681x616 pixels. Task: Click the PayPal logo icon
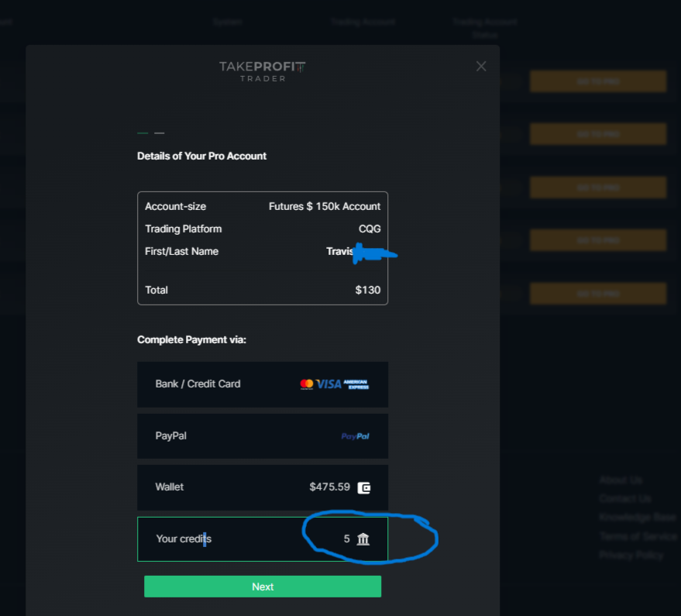[356, 436]
